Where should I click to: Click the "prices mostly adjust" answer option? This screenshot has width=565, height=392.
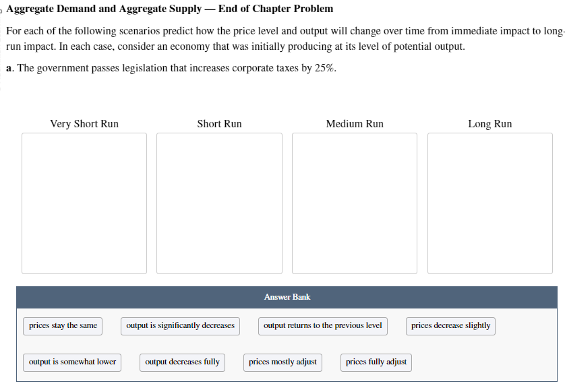click(282, 362)
